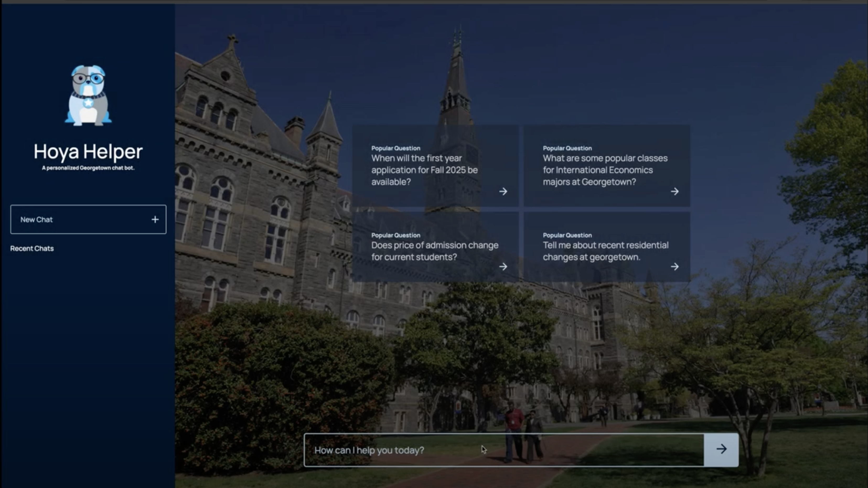Click the Hoya Helper bulldog mascot logo
Screen dimensions: 868x488
click(88, 96)
